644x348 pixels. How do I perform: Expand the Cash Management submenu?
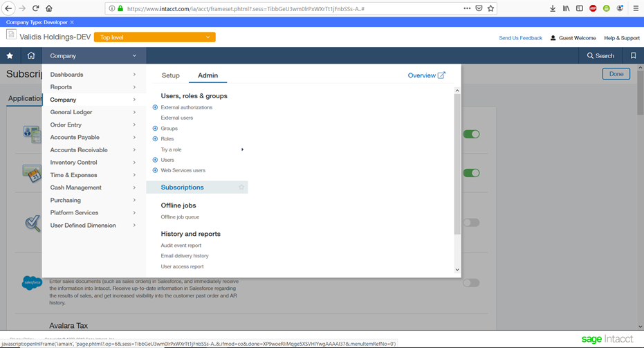tap(134, 187)
